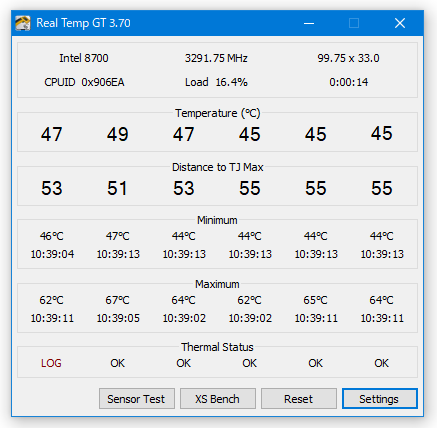
Task: Click the CPUID 0x906EA value
Action: pos(84,82)
